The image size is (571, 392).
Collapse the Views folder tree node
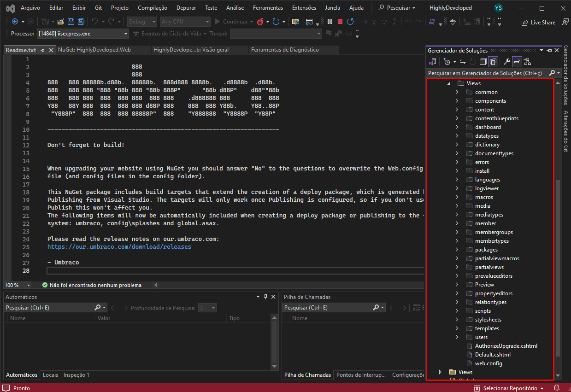448,83
